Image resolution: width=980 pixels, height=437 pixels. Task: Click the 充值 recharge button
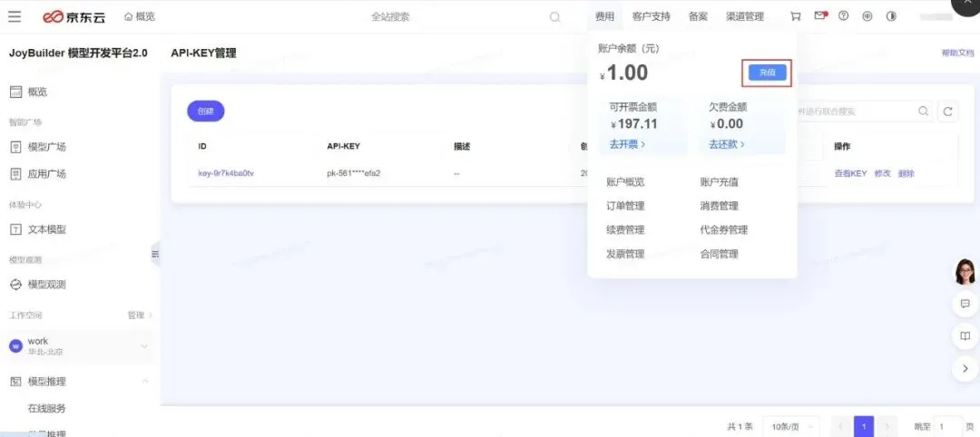[768, 73]
